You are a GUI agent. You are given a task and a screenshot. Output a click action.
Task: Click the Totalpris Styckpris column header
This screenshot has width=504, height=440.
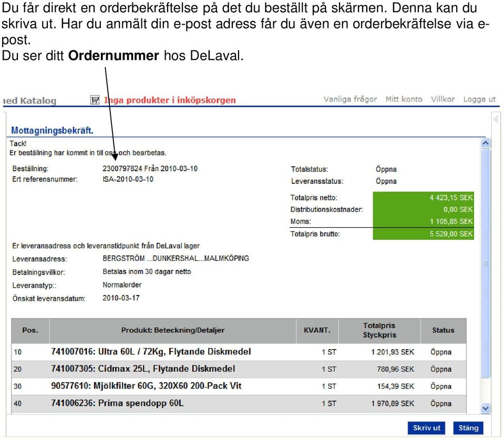coord(379,330)
